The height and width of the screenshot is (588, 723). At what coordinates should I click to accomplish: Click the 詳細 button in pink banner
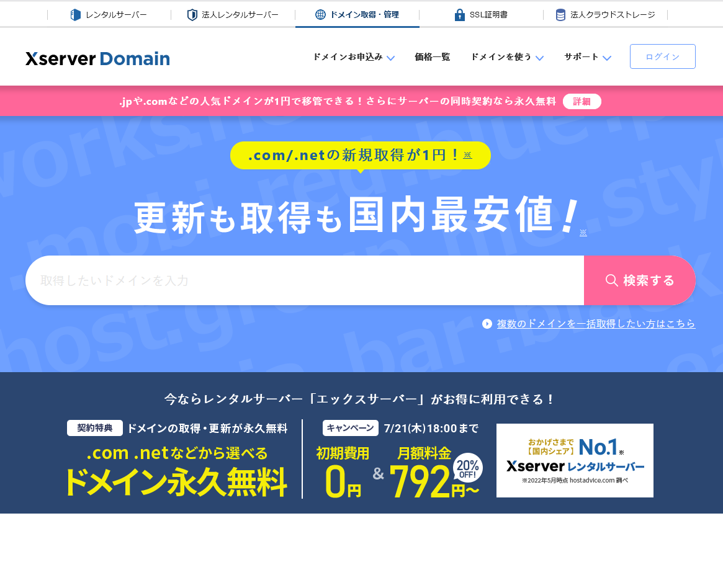pos(582,101)
